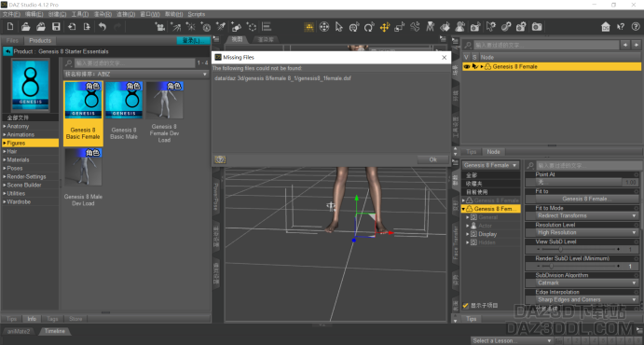Screen dimensions: 644x345
Task: Open the Scripts menu
Action: (196, 14)
